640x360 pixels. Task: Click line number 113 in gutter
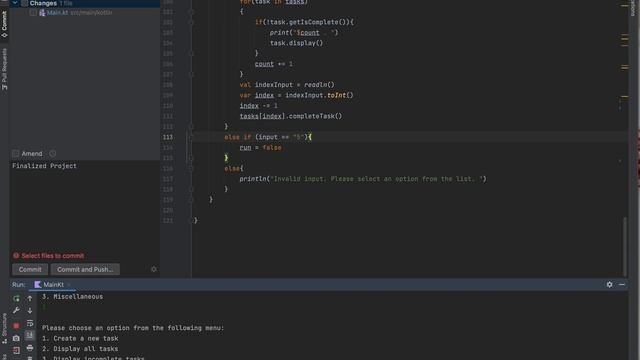168,137
